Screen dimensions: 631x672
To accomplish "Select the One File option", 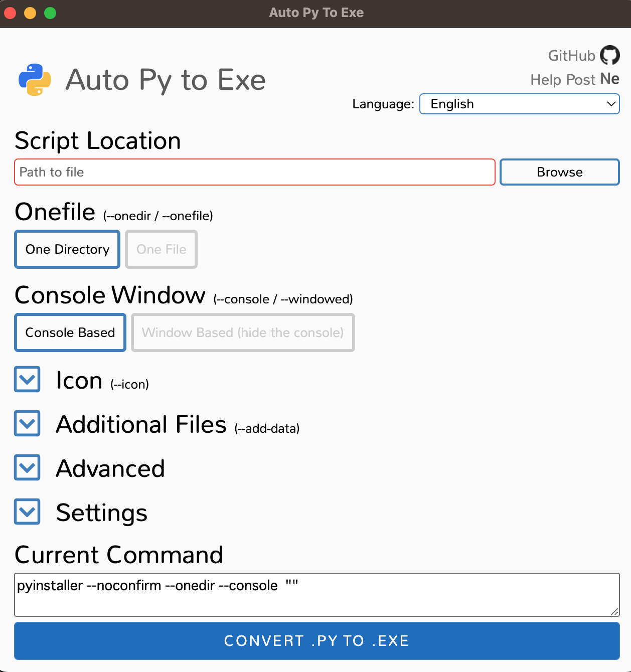I will [x=161, y=249].
